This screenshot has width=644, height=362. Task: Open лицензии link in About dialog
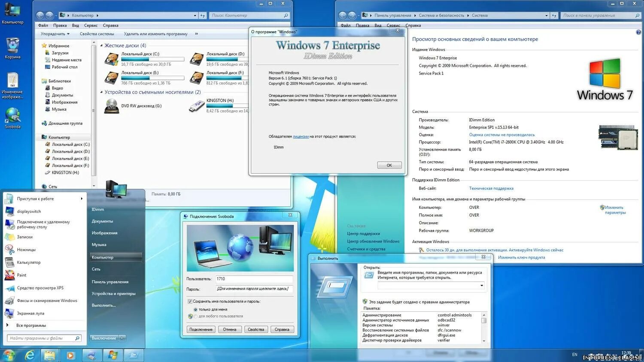coord(301,136)
